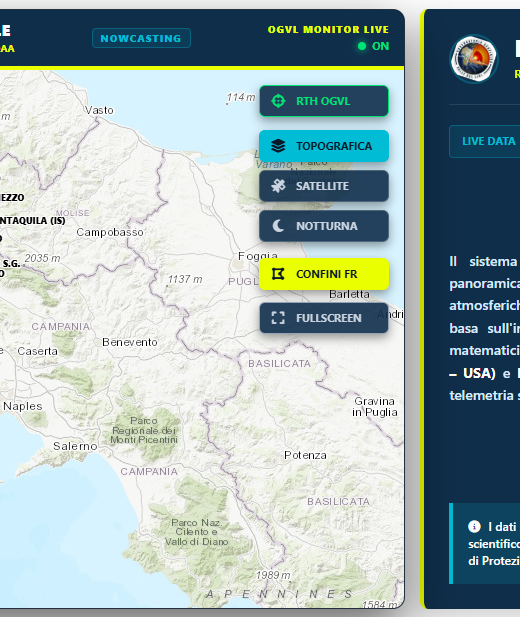Click the Parco Naz. Cilento map label

coord(196,532)
